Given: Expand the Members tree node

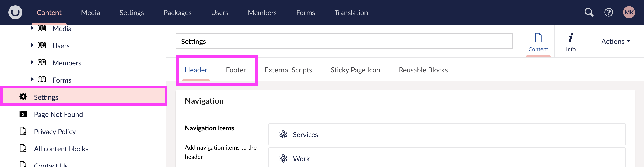Looking at the screenshot, I should [32, 62].
